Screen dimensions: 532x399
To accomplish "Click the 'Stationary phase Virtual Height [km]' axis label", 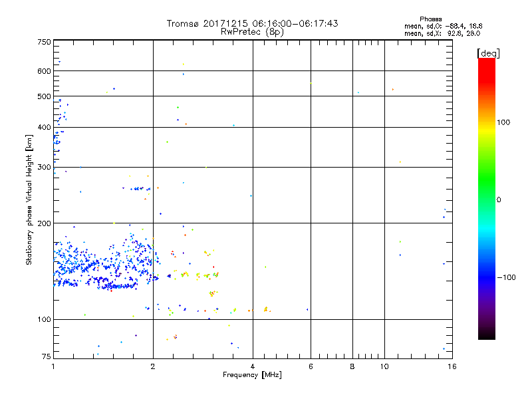I will tap(29, 200).
